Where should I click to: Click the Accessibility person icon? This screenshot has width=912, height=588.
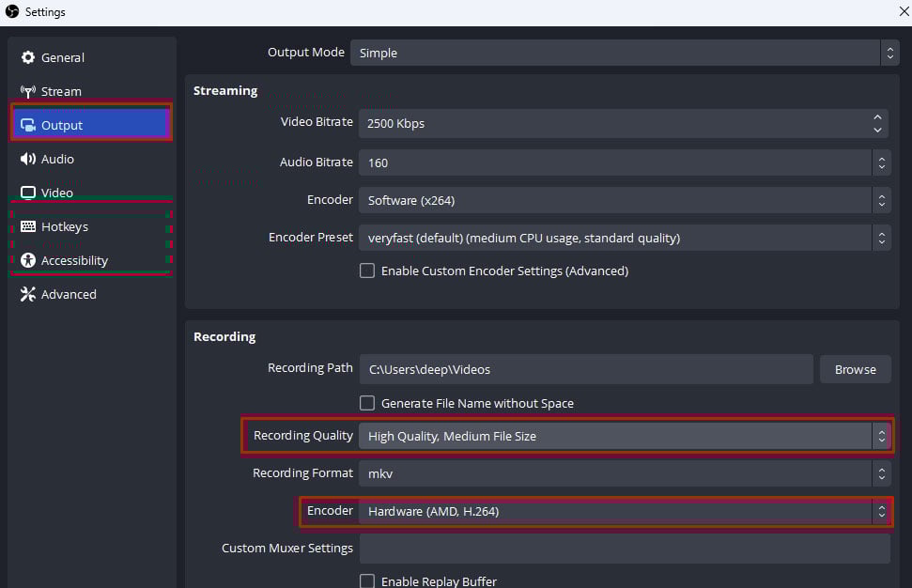(28, 261)
